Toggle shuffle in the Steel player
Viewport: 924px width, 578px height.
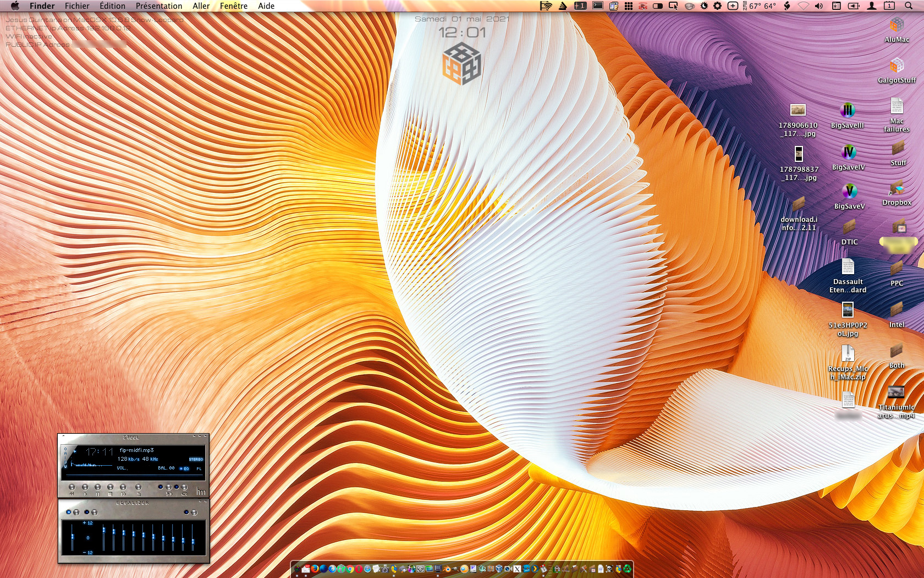tap(168, 487)
